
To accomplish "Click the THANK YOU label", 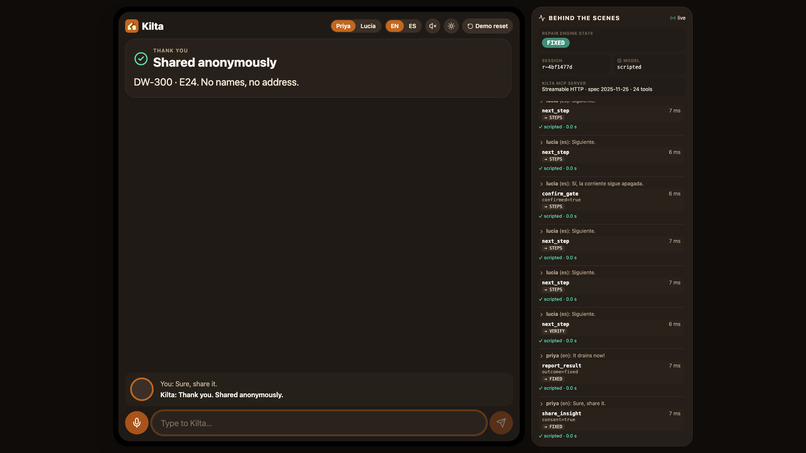I will (171, 50).
